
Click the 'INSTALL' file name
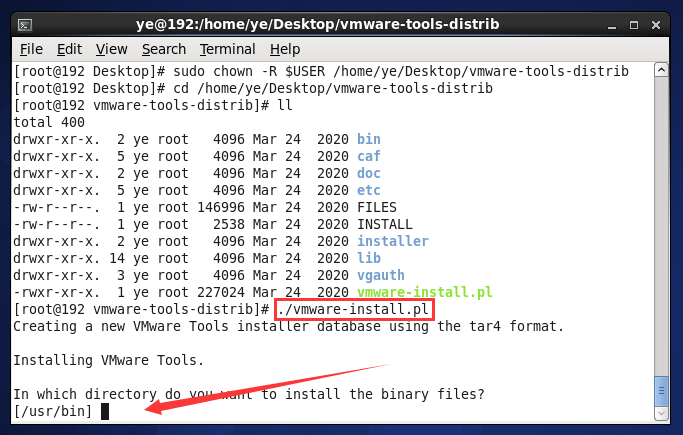385,224
